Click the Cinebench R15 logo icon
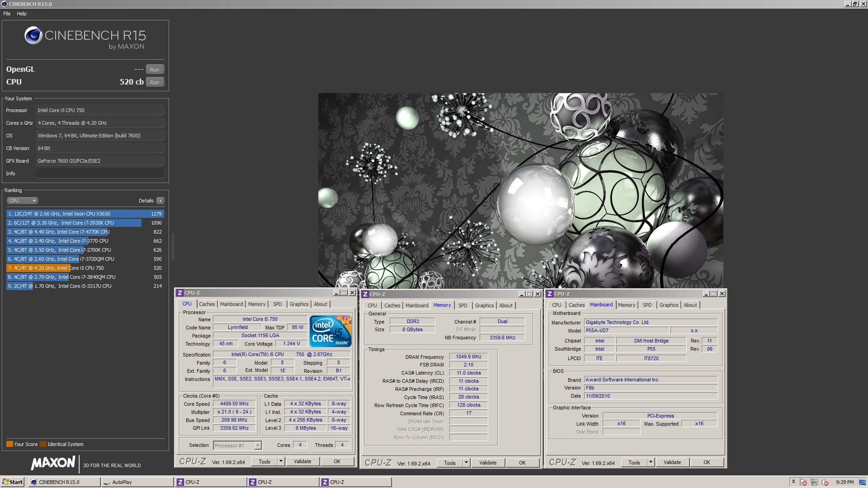Viewport: 868px width, 488px height. [x=33, y=35]
